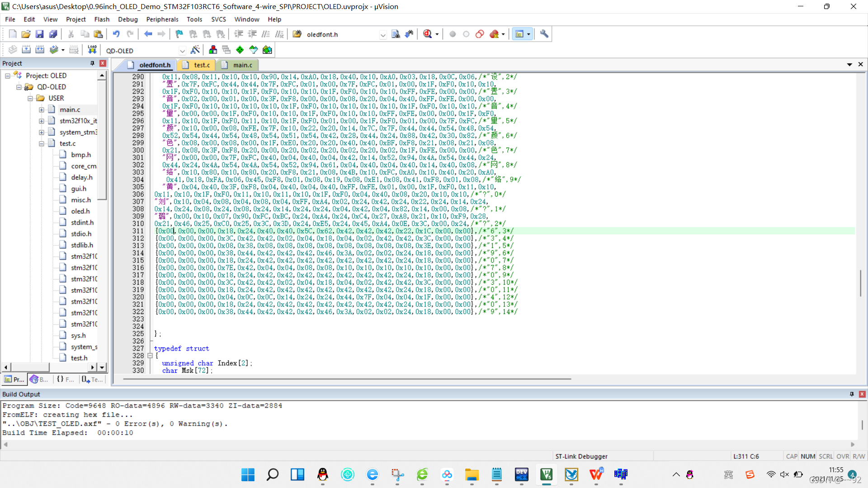Screen dimensions: 868x488
Task: Start incremental find with binoculars icon
Action: [x=410, y=34]
